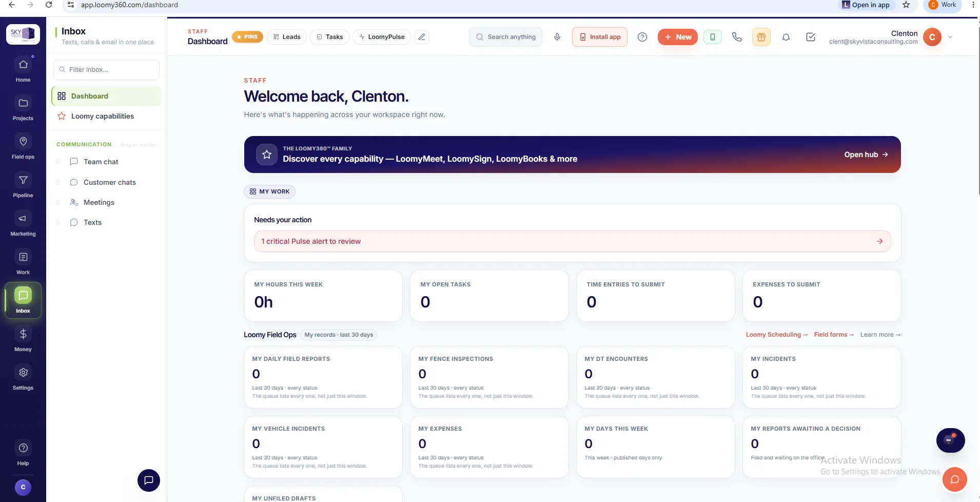Go to Field ops section

[23, 146]
